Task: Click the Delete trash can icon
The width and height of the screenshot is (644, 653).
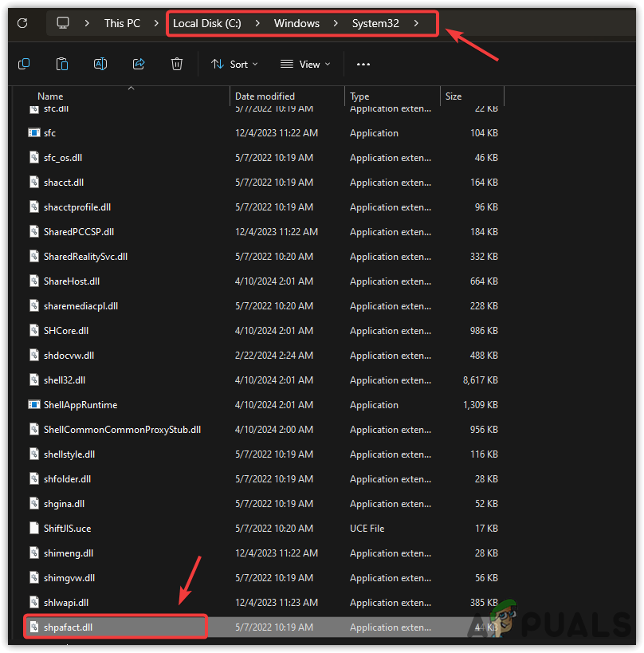Action: click(x=177, y=64)
